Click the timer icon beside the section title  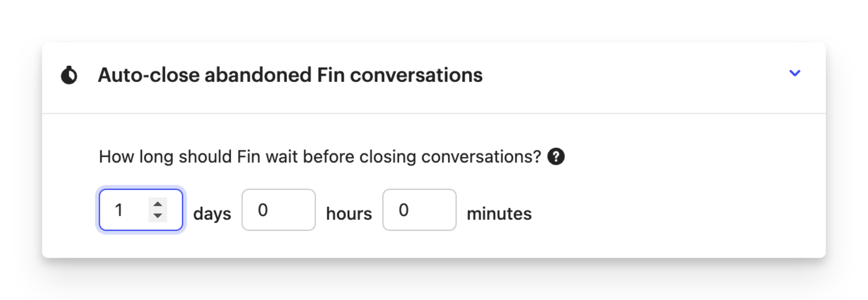[69, 76]
